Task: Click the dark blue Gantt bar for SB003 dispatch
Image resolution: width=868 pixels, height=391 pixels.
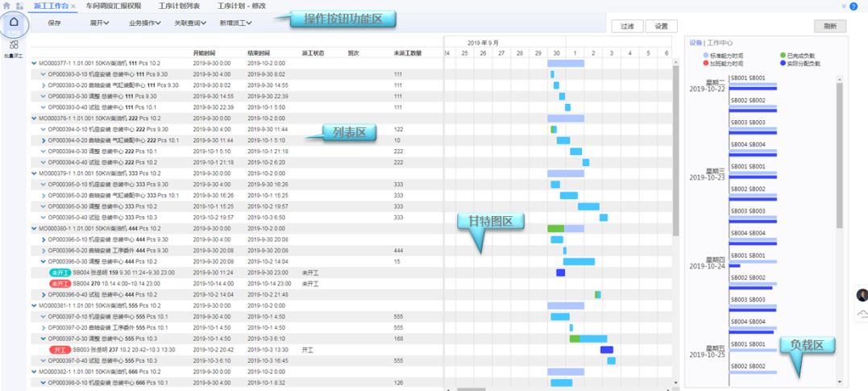Action: pos(607,350)
